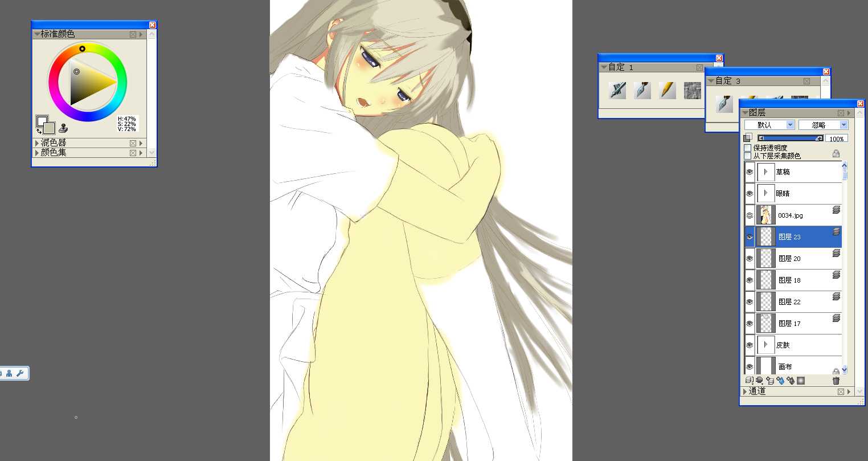Image resolution: width=868 pixels, height=461 pixels.
Task: Click the 100% opacity value field
Action: [x=837, y=138]
